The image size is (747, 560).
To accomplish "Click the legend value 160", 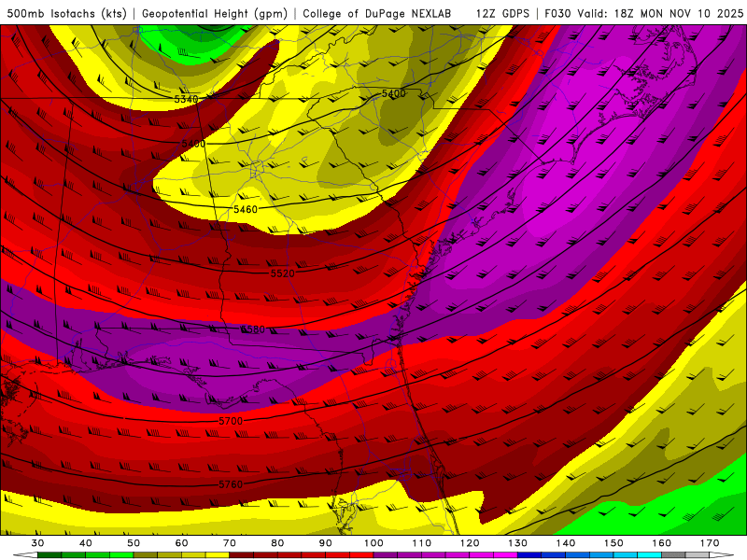I will pos(662,543).
